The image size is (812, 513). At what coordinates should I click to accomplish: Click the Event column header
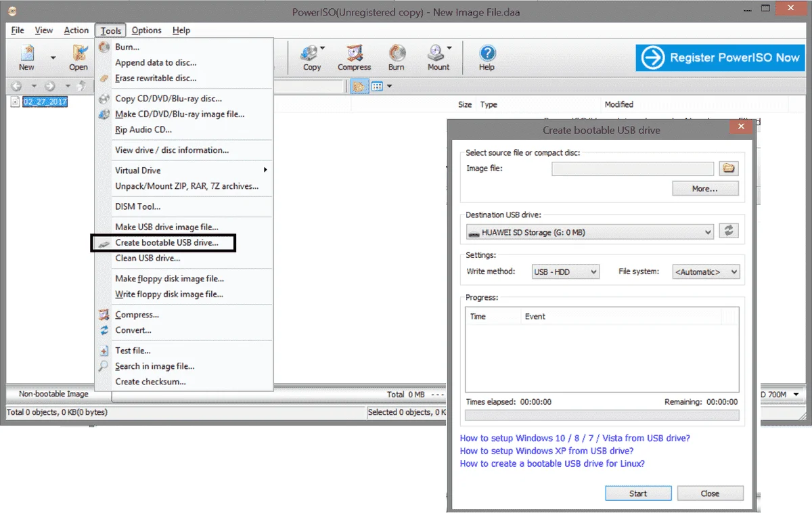coord(535,316)
